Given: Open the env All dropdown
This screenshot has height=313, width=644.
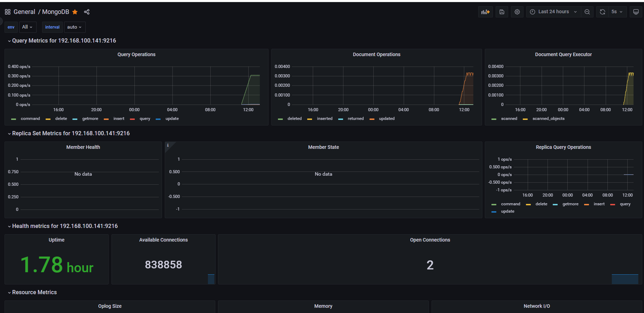Looking at the screenshot, I should click(27, 27).
